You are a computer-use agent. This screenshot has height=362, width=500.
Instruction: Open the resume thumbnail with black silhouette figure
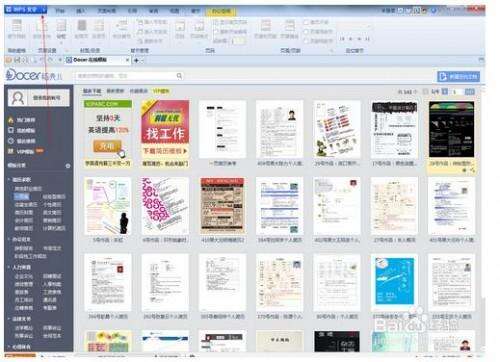tap(108, 206)
